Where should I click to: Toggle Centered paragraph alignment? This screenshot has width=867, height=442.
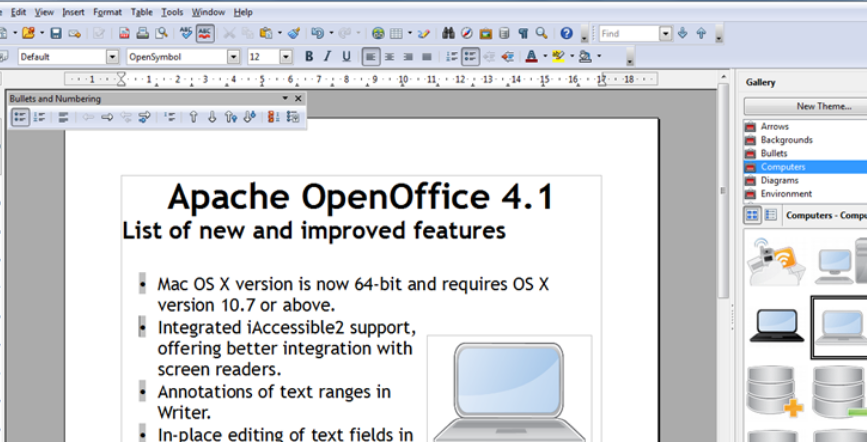(x=389, y=56)
